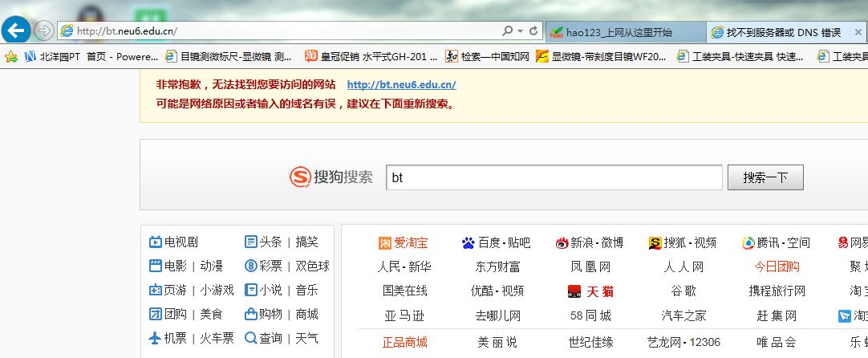
Task: Open the address bar dropdown arrow
Action: (x=520, y=31)
